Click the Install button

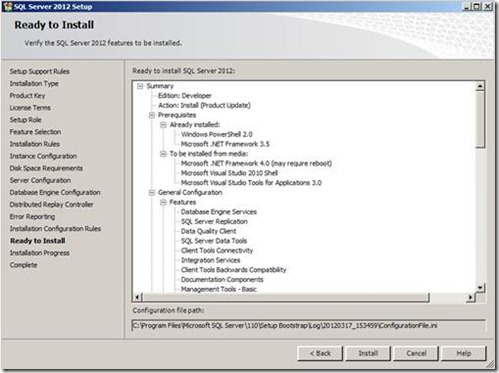click(368, 353)
